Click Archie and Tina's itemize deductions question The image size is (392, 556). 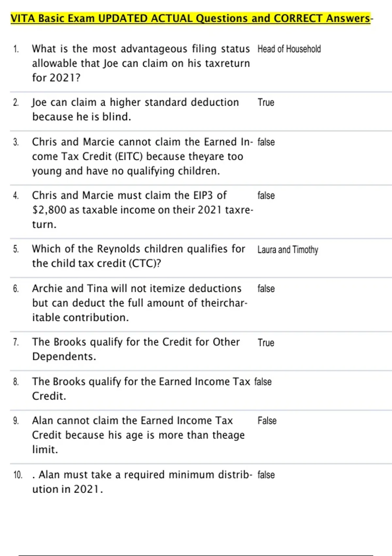[139, 303]
